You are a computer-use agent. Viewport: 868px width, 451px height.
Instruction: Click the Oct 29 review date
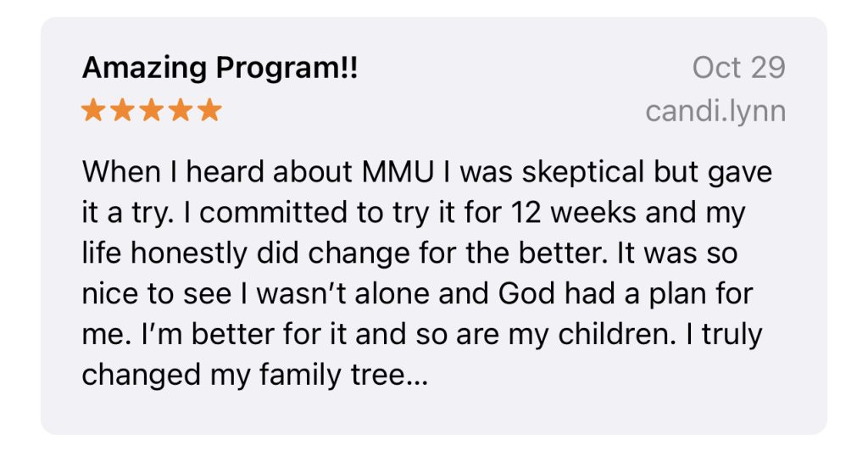(738, 68)
